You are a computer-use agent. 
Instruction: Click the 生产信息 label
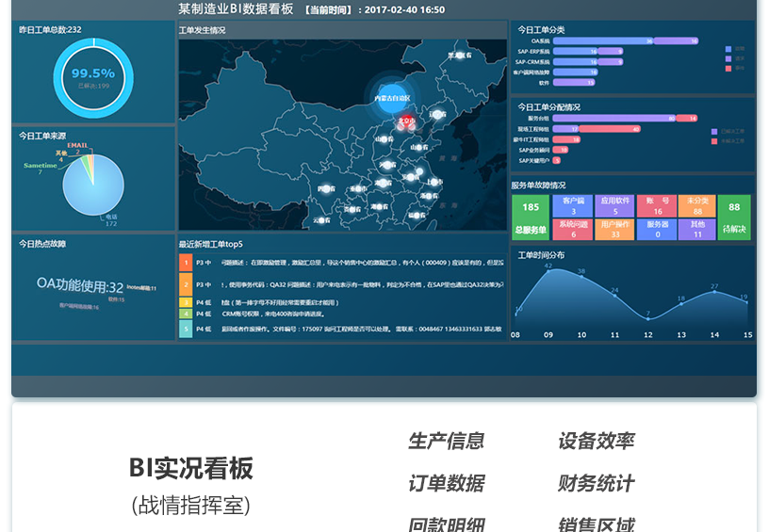pyautogui.click(x=447, y=441)
